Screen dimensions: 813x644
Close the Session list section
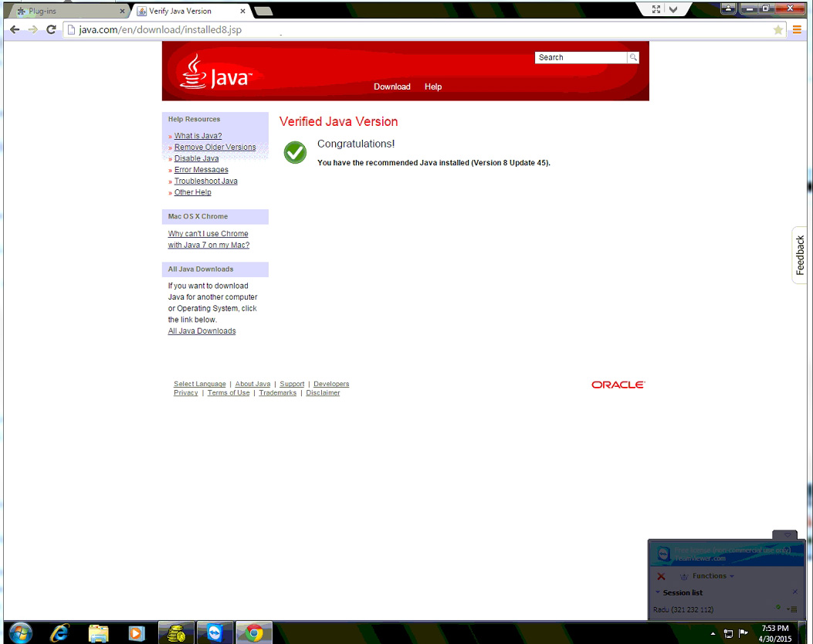[794, 592]
